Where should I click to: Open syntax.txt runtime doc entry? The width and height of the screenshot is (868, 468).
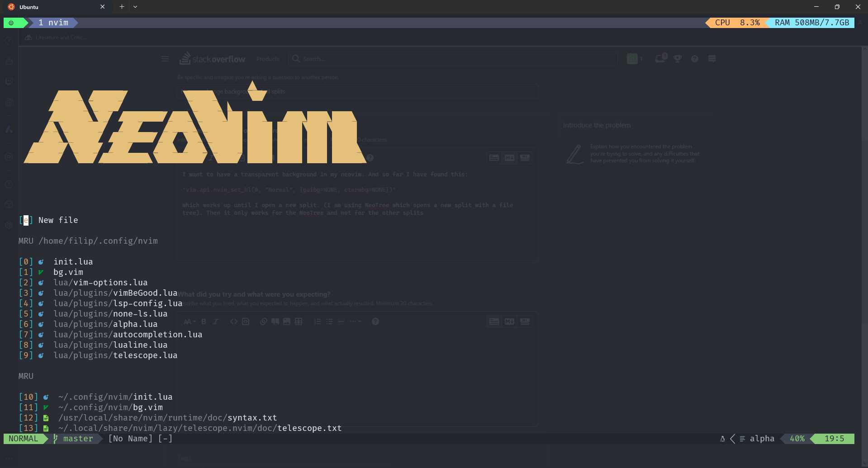coord(148,418)
